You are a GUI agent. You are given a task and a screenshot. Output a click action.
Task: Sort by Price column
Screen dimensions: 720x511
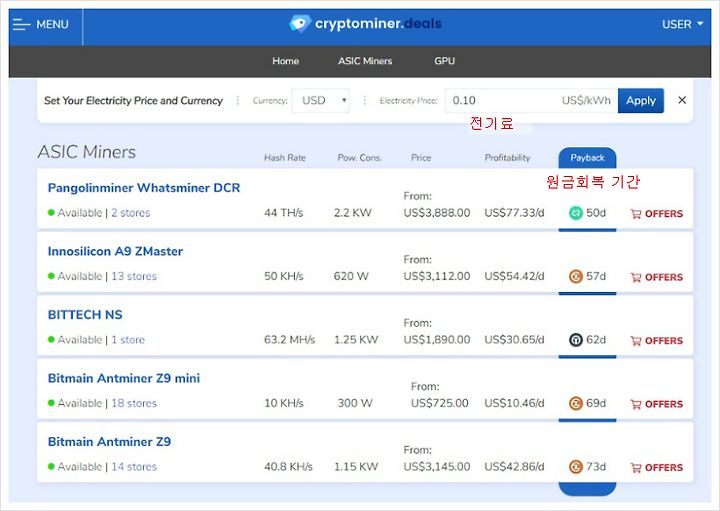coord(421,157)
